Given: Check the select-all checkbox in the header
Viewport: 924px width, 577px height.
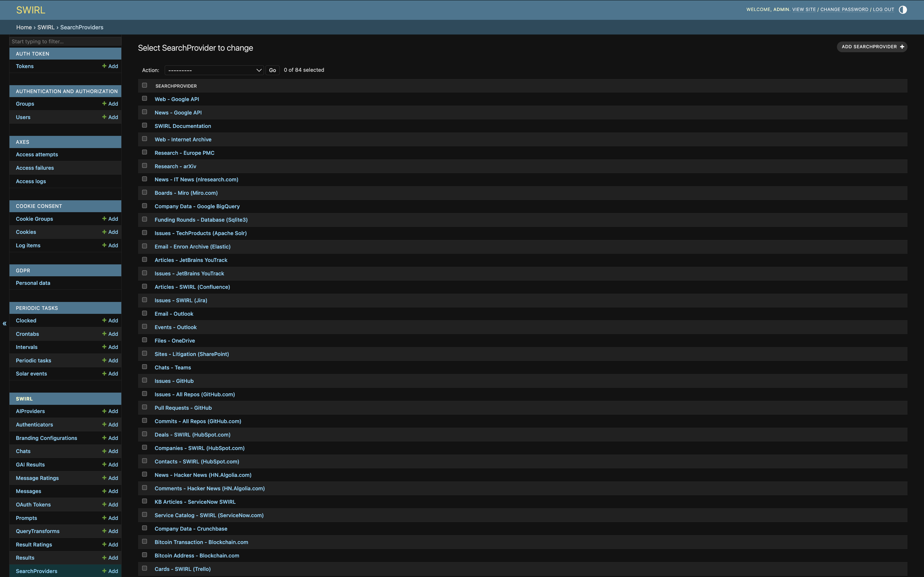Looking at the screenshot, I should (144, 85).
